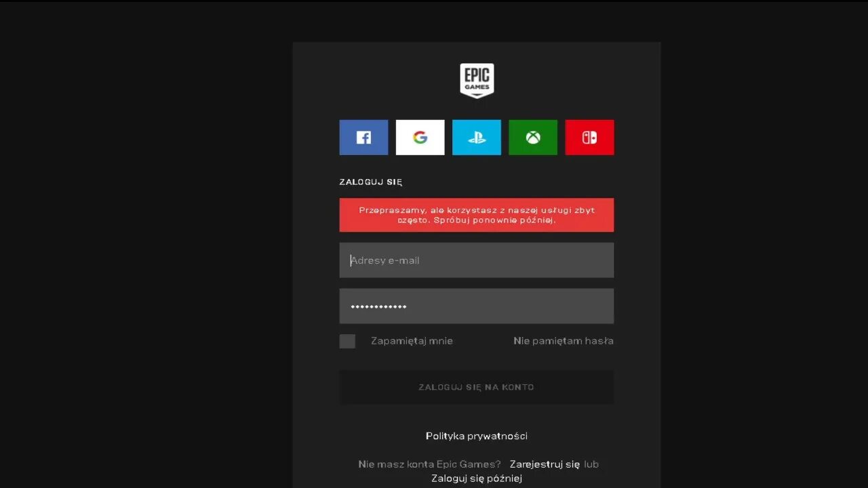Screen dimensions: 868x488
Task: Choose the Xbox login icon
Action: pyautogui.click(x=533, y=138)
